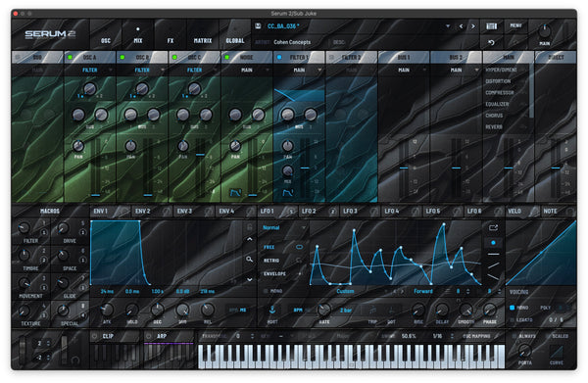Enable the portamento SCALED checkbox

coord(548,336)
